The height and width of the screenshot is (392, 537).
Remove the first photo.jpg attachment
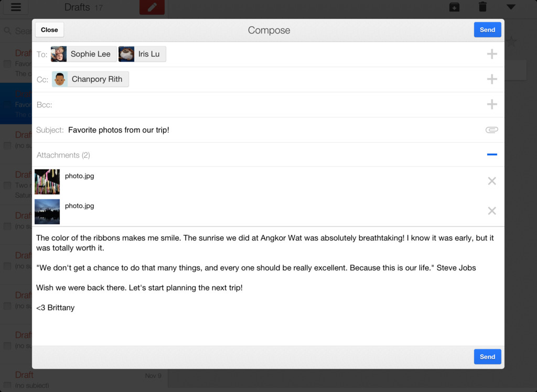tap(492, 181)
